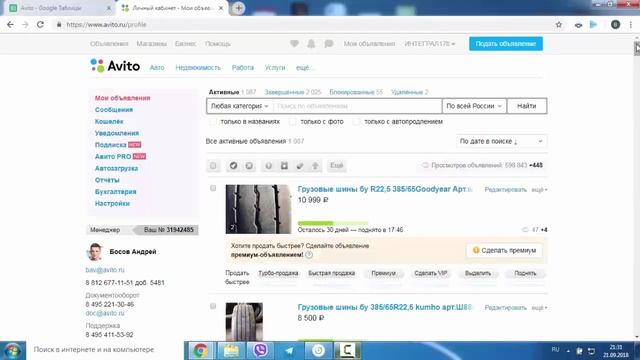640x360 pixels.
Task: Bookmark this page with the star icon
Action: (559, 25)
